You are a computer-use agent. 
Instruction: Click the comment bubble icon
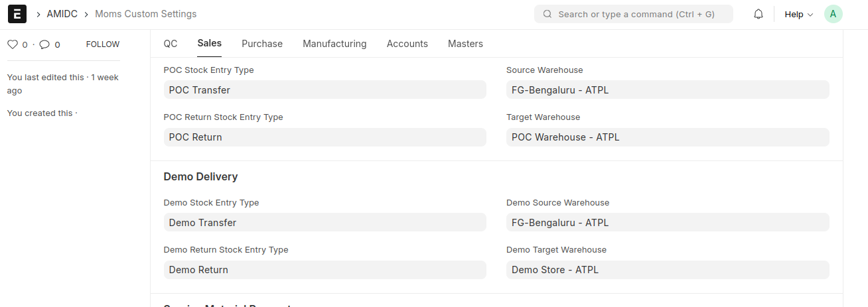[x=44, y=44]
